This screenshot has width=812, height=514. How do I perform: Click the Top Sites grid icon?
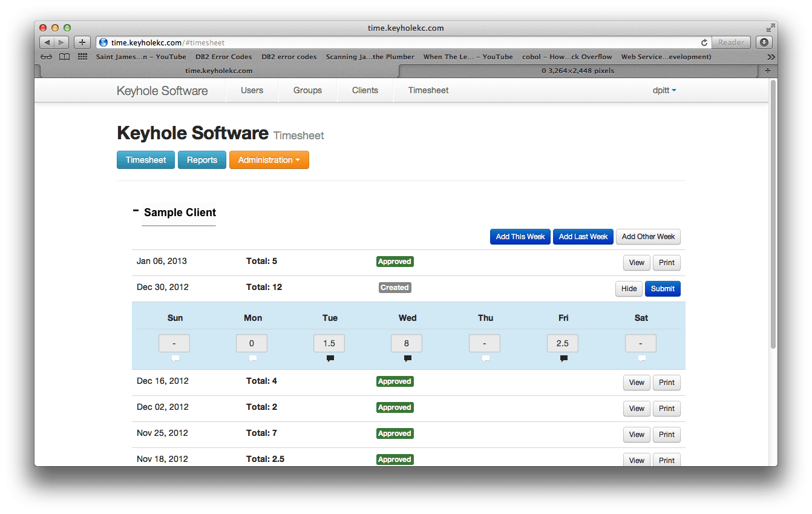[82, 57]
